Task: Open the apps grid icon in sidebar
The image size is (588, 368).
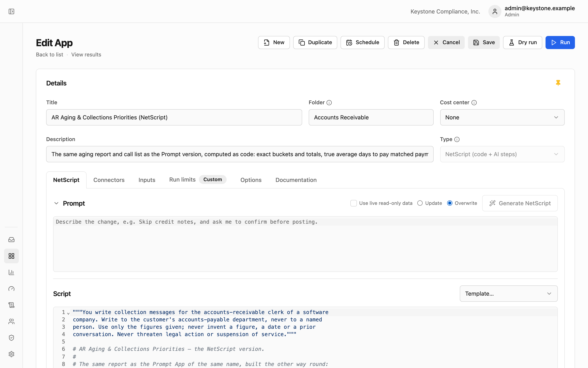Action: pos(11,256)
